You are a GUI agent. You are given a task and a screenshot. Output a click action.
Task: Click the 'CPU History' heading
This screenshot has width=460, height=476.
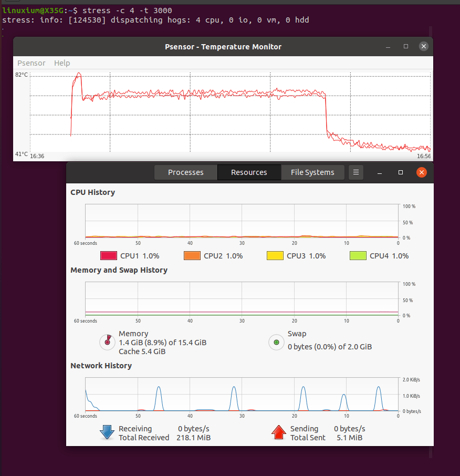click(92, 192)
